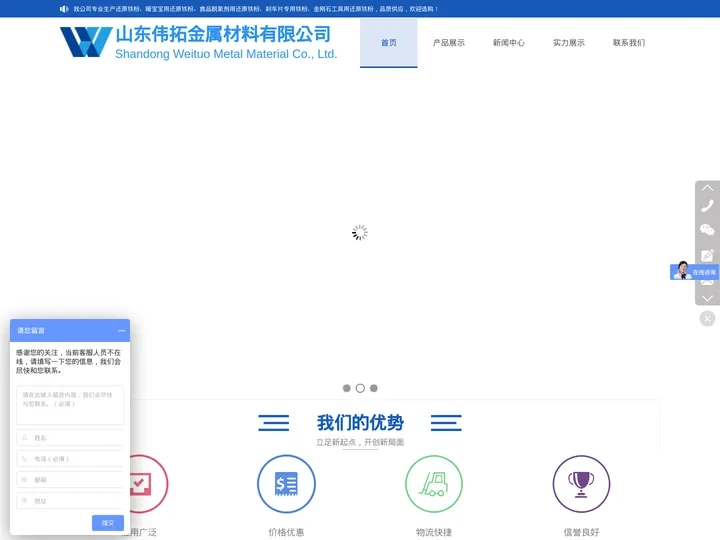Screen dimensions: 720x540
Task: Click the 山东伟拓金属材料有限公司 title text
Action: [223, 34]
